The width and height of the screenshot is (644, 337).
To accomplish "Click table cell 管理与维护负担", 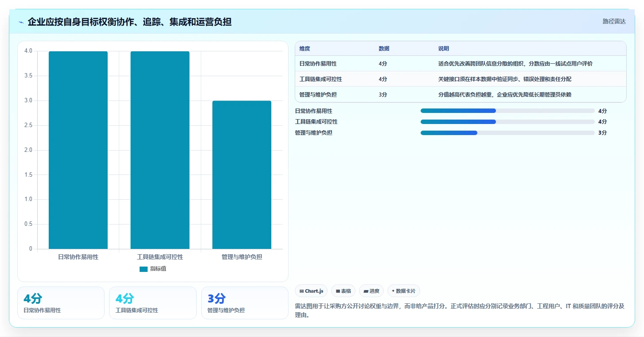I will (x=318, y=95).
